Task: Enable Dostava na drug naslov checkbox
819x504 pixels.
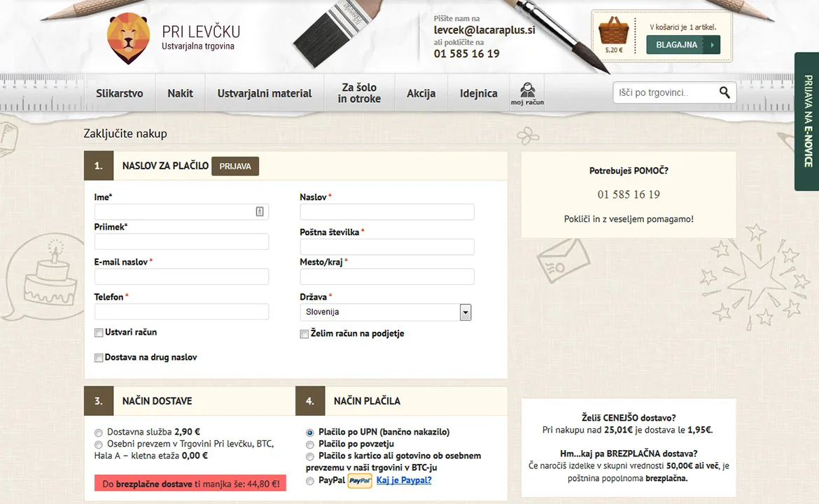Action: point(99,358)
